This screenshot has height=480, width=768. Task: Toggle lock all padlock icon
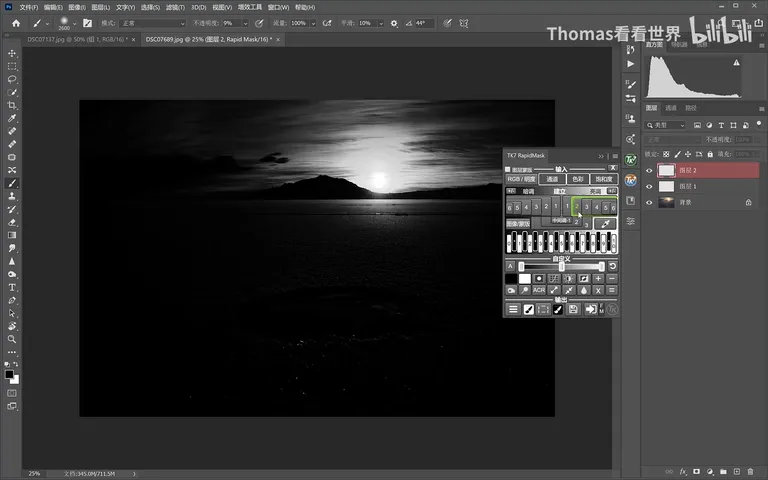[710, 154]
